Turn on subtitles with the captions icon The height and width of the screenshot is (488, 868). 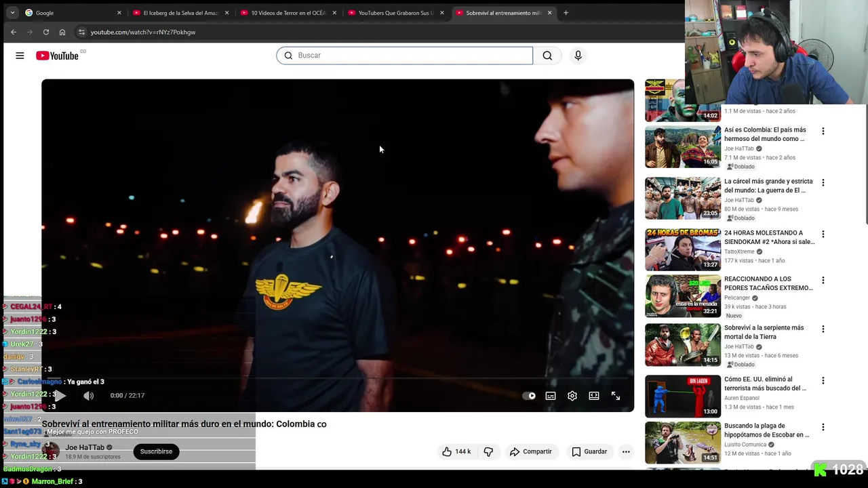click(551, 396)
